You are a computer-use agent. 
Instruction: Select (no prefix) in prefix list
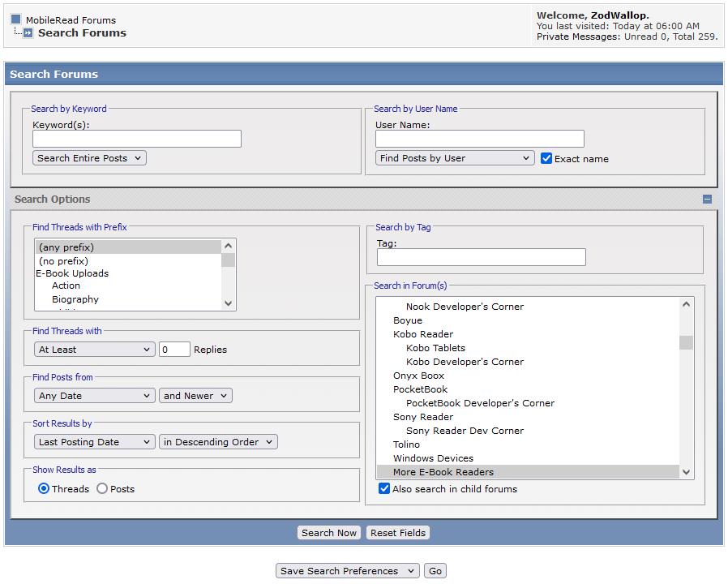click(x=128, y=260)
